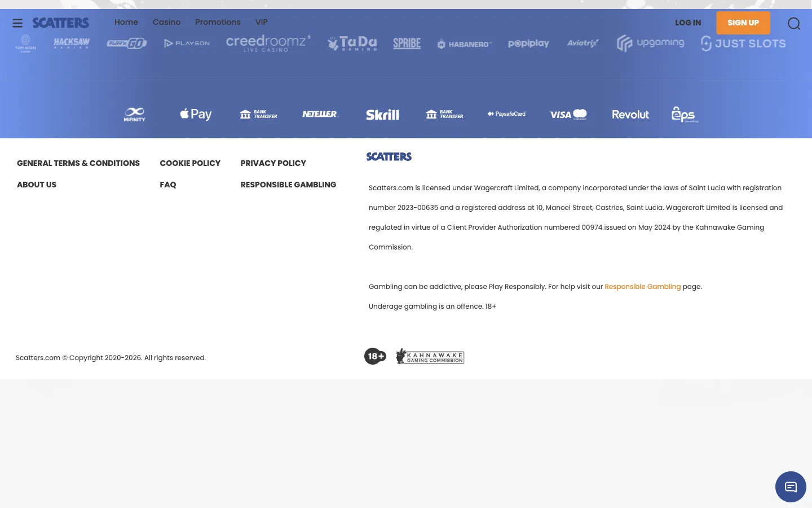812x508 pixels.
Task: Click the Kahnawake Gaming Commission badge
Action: tap(430, 356)
